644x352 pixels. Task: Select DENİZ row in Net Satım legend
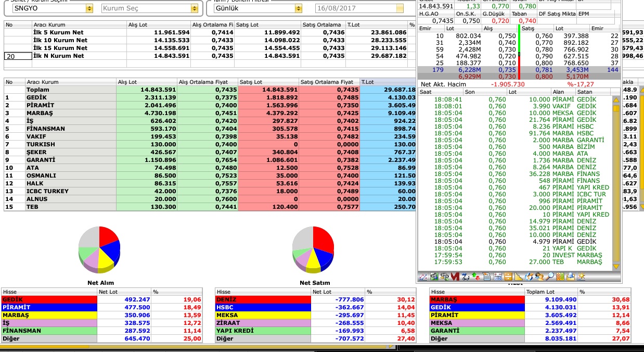pyautogui.click(x=315, y=299)
